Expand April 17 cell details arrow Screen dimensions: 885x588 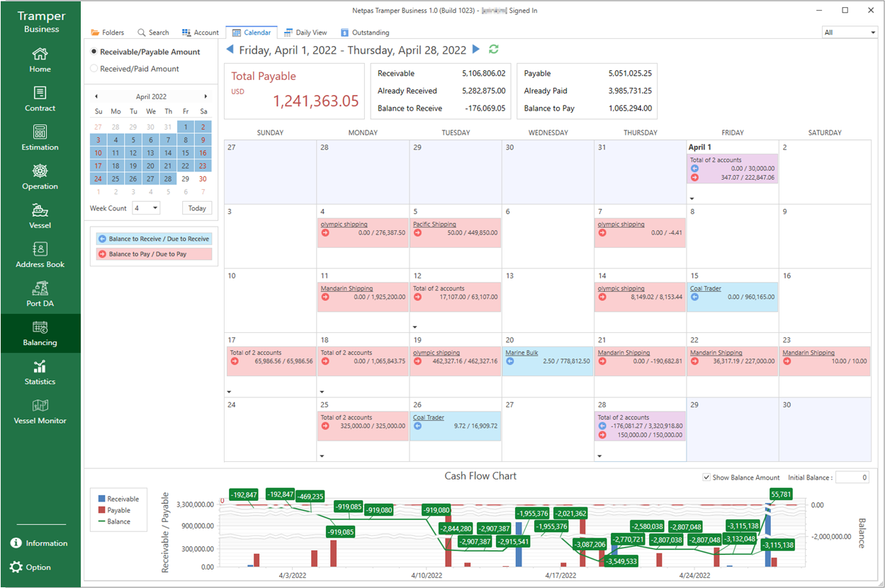click(x=230, y=392)
